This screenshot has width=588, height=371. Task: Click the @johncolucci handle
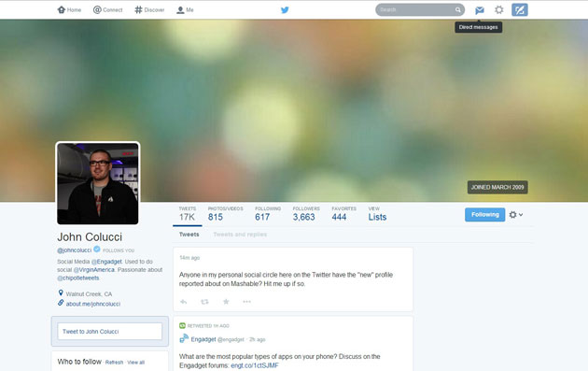(x=75, y=250)
